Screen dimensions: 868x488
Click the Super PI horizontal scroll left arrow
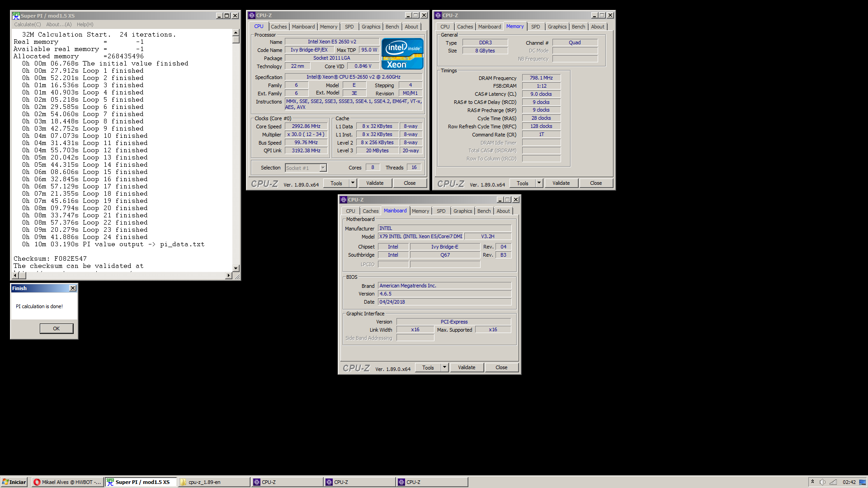(x=16, y=276)
